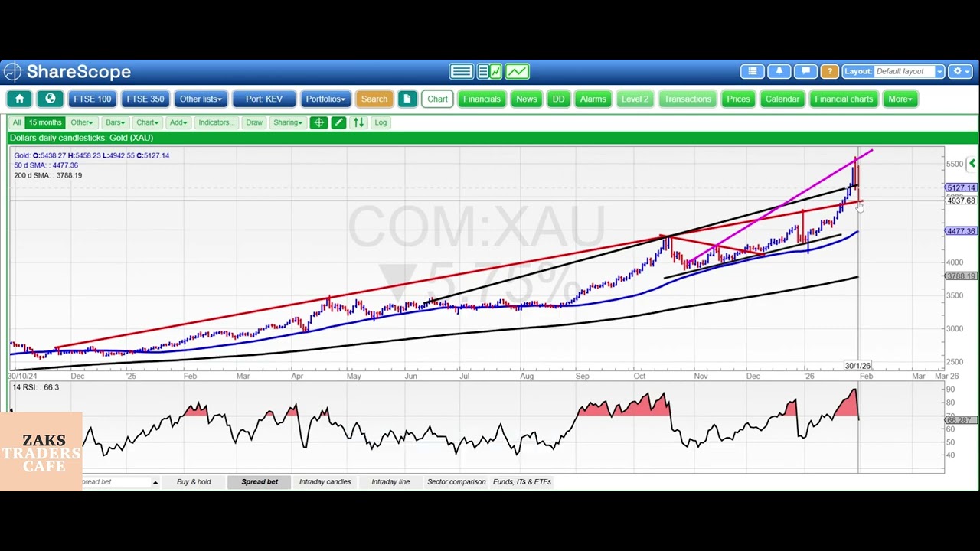Select the 15 months time range

click(45, 122)
